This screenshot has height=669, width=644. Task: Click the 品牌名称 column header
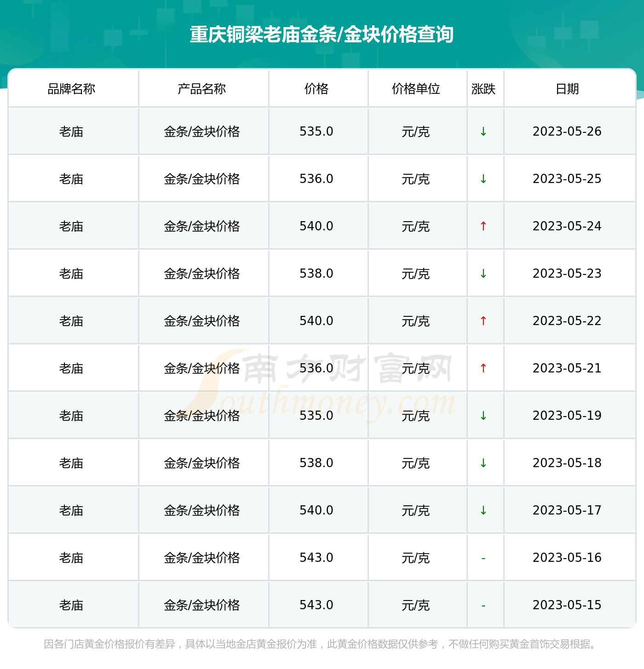click(x=71, y=89)
